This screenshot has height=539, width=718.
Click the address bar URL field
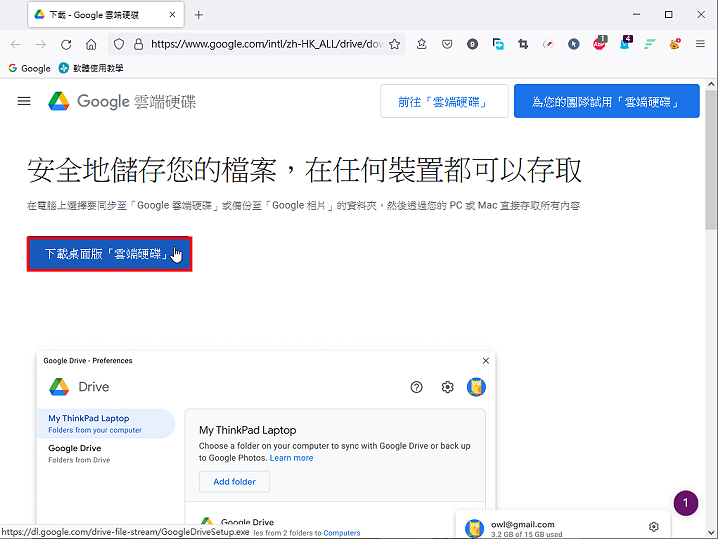coord(267,44)
